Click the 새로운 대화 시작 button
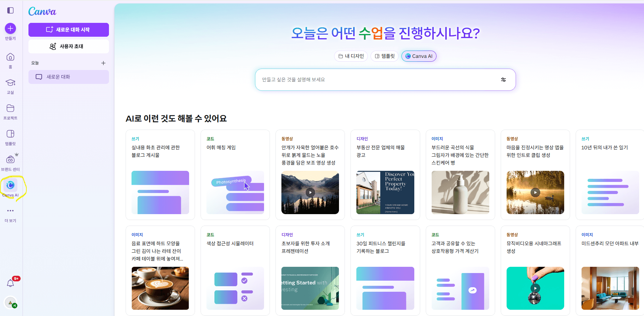 click(x=68, y=30)
